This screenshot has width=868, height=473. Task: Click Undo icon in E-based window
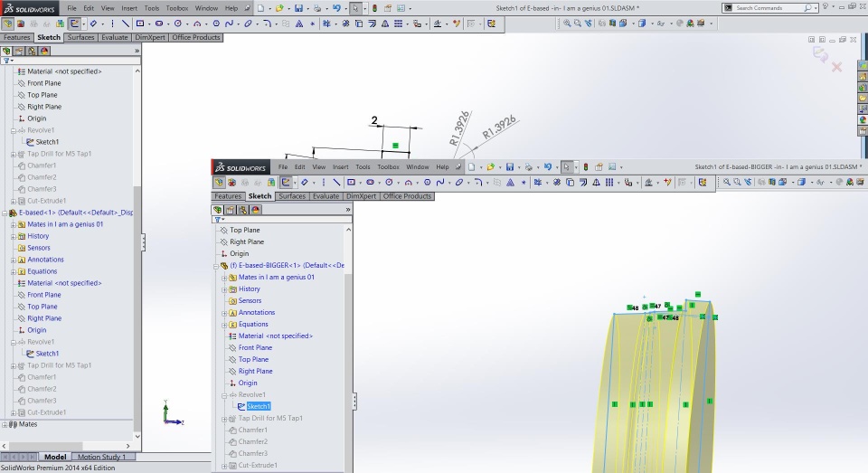[336, 8]
